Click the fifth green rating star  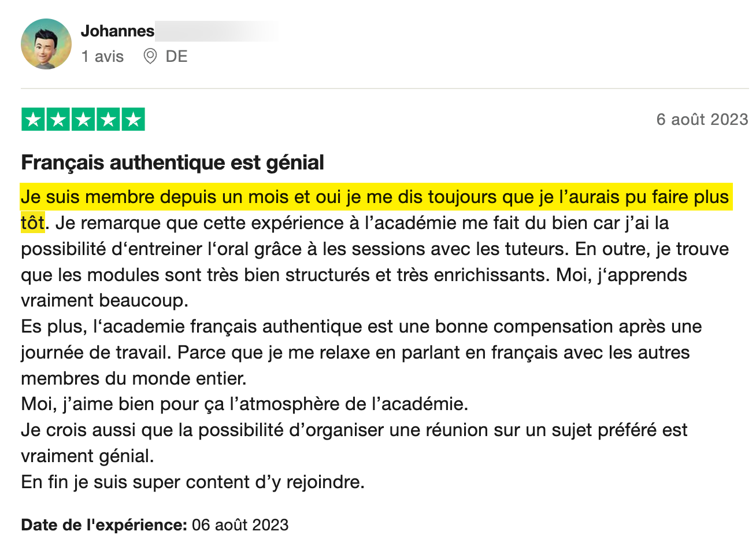point(134,120)
